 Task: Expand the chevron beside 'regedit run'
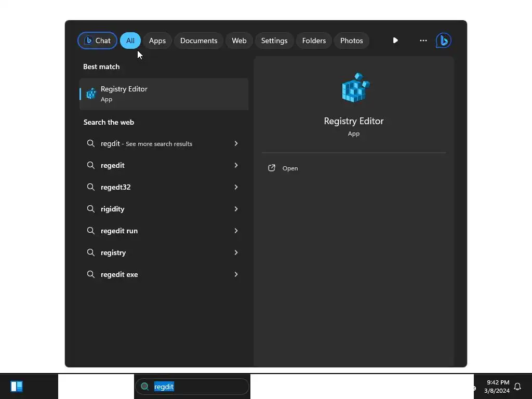[236, 231]
